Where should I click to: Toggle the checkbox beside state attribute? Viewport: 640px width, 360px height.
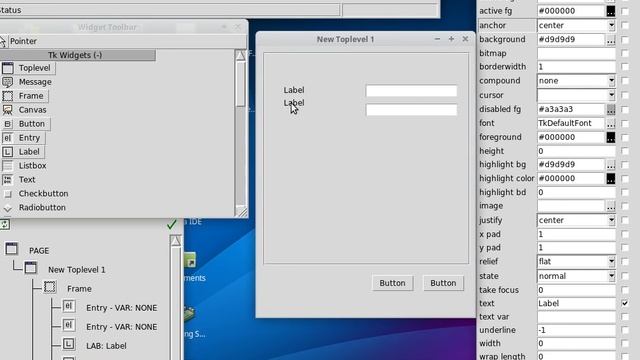click(x=625, y=276)
